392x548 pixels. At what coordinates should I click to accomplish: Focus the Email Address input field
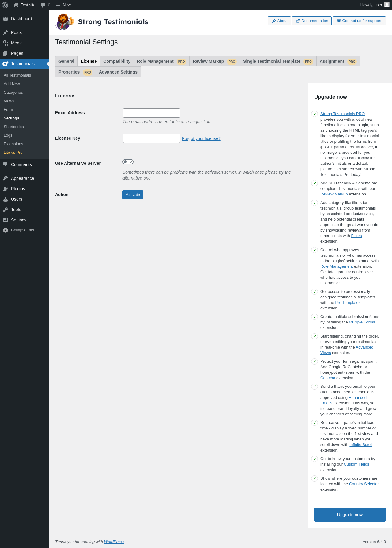tap(152, 113)
